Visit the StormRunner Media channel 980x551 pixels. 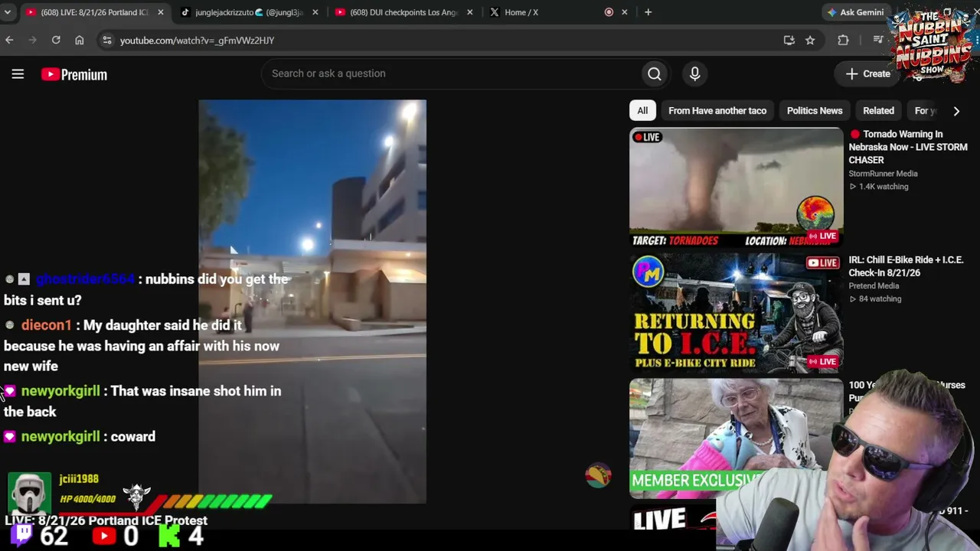pos(883,174)
